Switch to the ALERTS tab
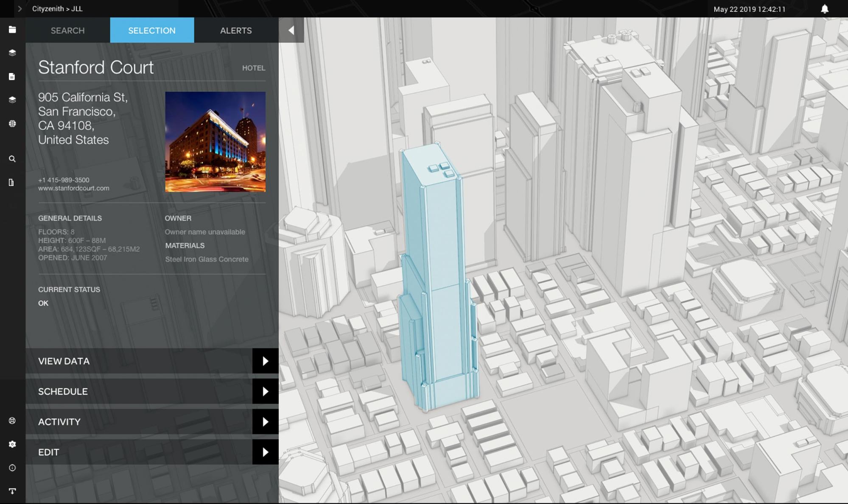 (x=235, y=31)
